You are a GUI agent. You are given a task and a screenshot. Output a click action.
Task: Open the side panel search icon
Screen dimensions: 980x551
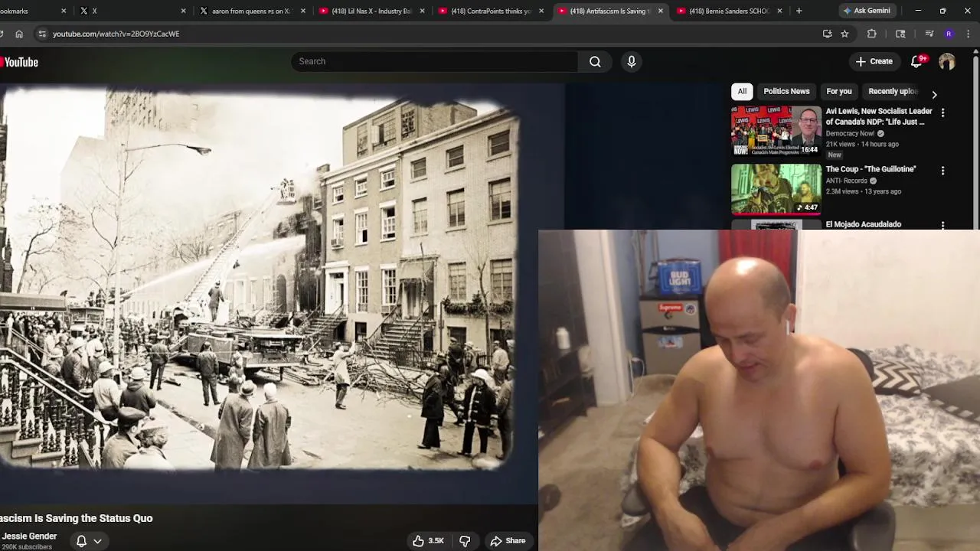[900, 34]
